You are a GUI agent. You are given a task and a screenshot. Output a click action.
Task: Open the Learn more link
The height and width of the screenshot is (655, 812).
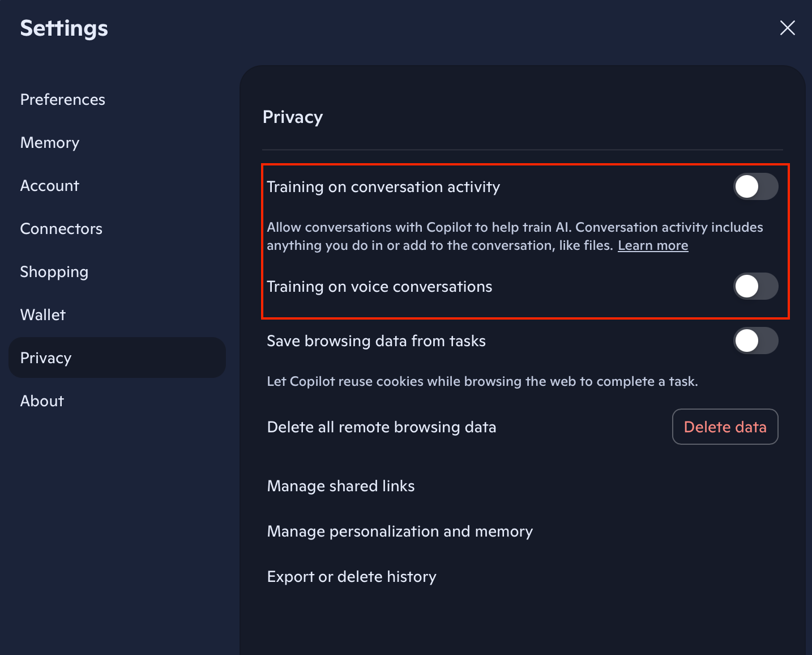coord(653,245)
